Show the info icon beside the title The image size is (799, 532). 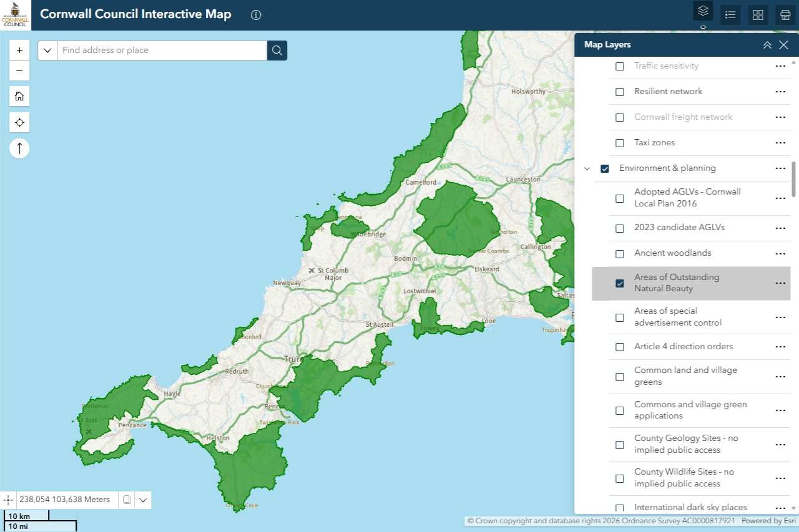pyautogui.click(x=256, y=15)
